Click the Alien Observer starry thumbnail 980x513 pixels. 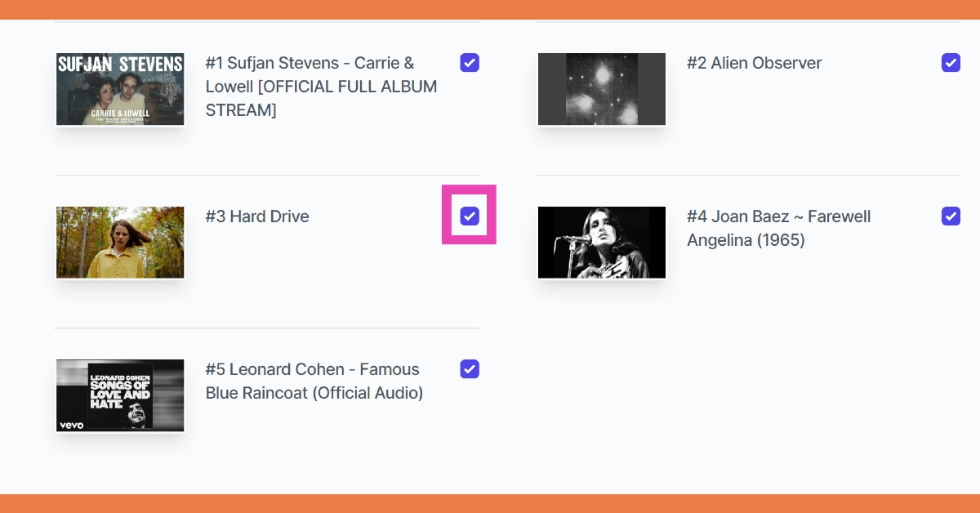601,90
